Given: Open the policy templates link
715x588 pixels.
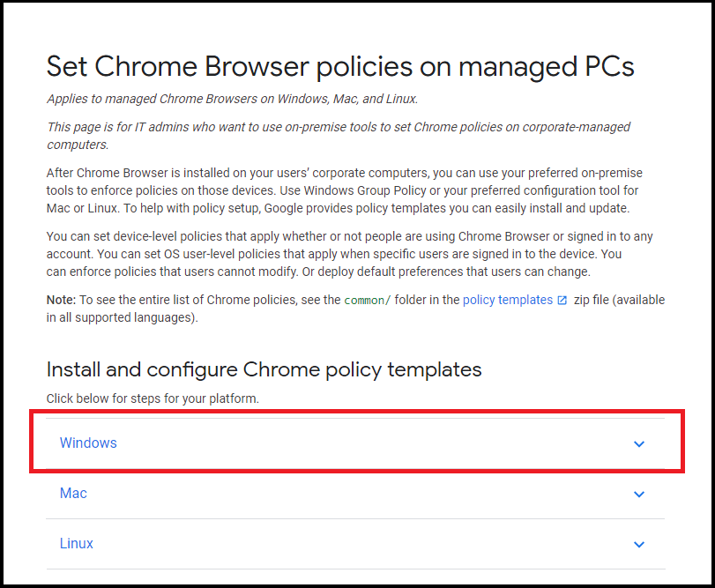Looking at the screenshot, I should tap(507, 300).
